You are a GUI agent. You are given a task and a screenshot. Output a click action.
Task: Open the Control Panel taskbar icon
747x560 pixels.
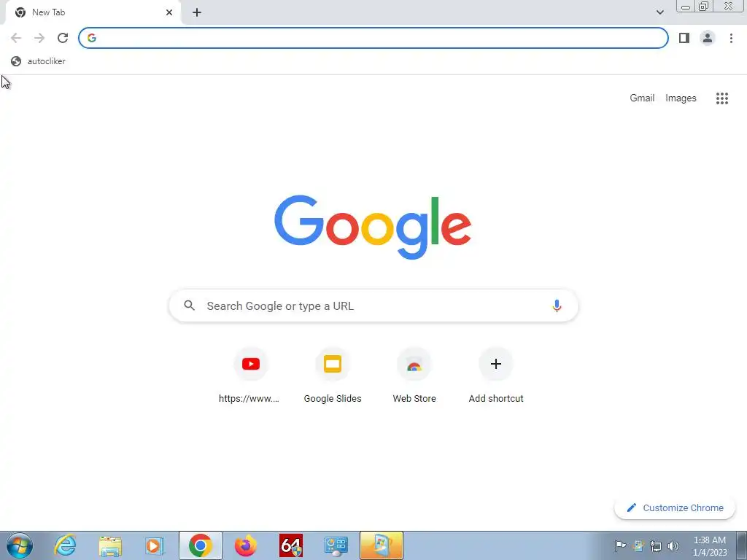click(x=336, y=545)
